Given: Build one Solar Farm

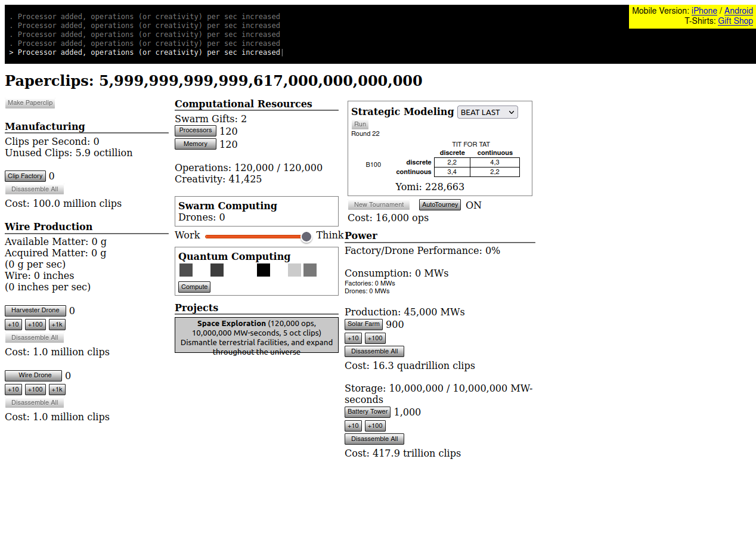Looking at the screenshot, I should coord(364,324).
